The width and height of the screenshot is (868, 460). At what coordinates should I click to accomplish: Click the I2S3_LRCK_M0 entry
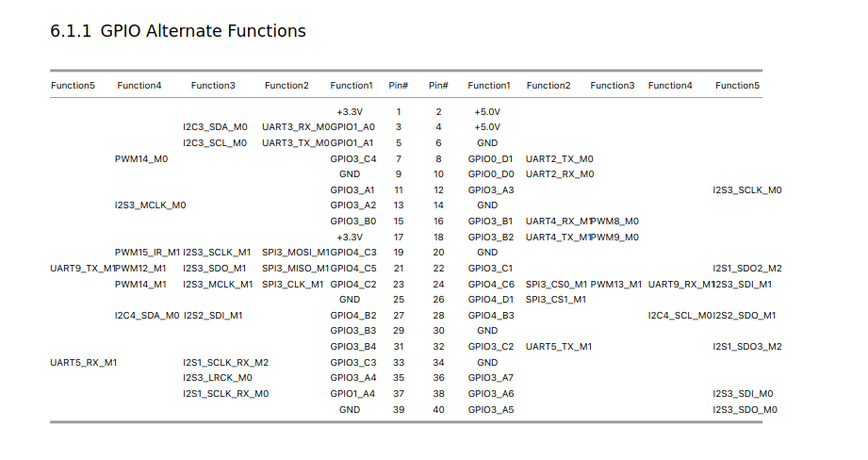(218, 378)
